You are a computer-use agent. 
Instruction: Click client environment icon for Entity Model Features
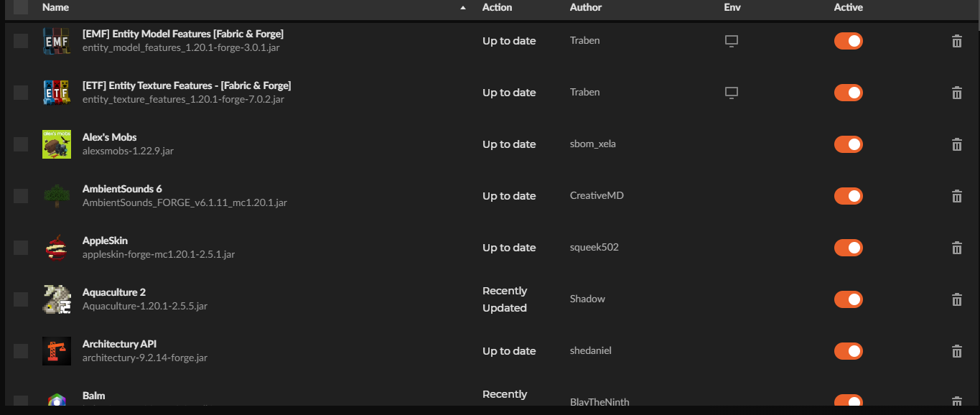(x=731, y=41)
